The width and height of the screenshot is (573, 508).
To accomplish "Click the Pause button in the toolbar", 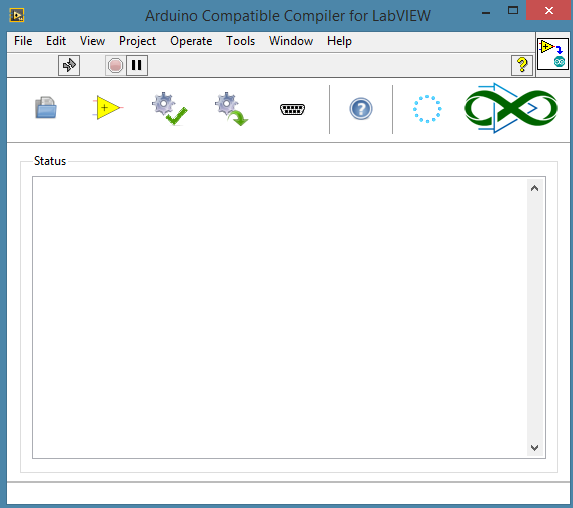I will pyautogui.click(x=137, y=65).
